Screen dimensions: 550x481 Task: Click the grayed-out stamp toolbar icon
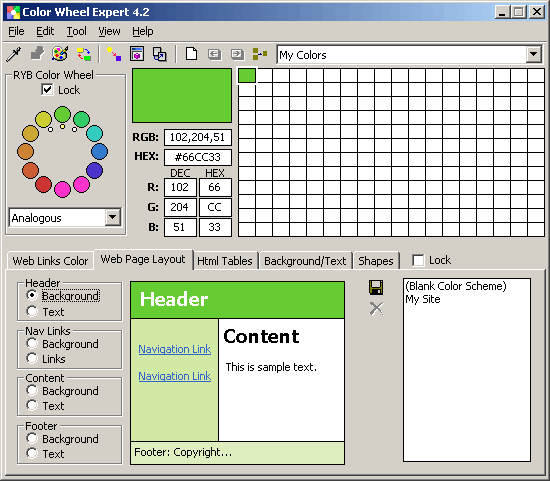[x=38, y=54]
